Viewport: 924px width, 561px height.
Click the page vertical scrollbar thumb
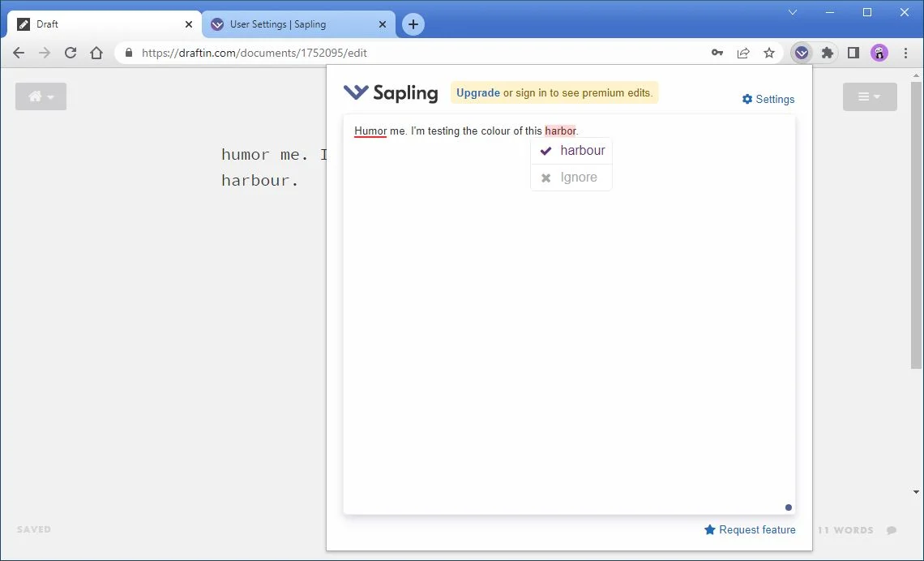[916, 225]
